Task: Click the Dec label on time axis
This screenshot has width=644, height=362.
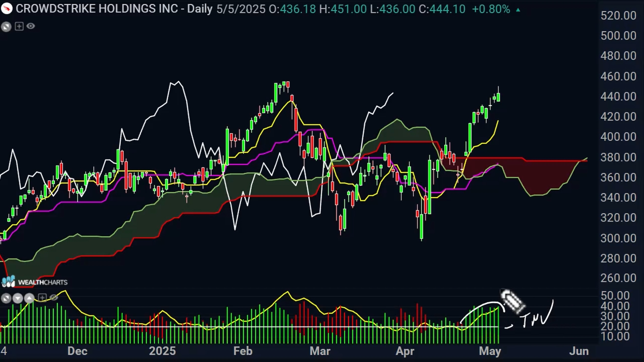Action: (77, 351)
